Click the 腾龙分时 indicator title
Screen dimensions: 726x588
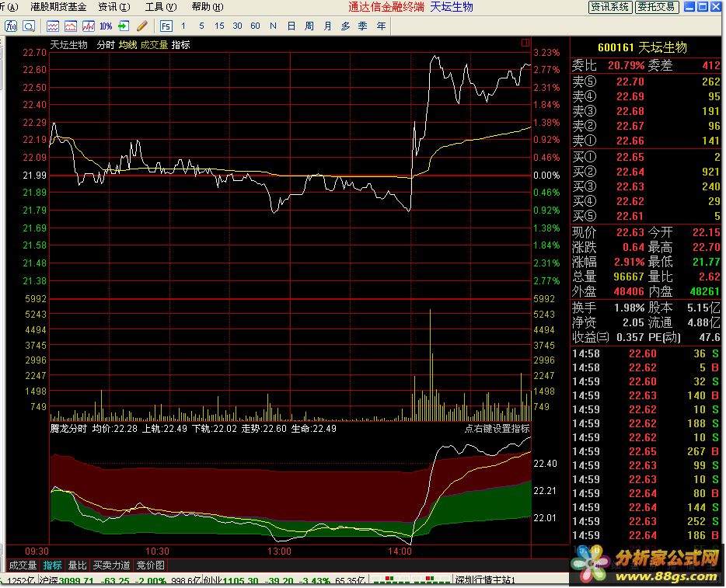point(68,429)
